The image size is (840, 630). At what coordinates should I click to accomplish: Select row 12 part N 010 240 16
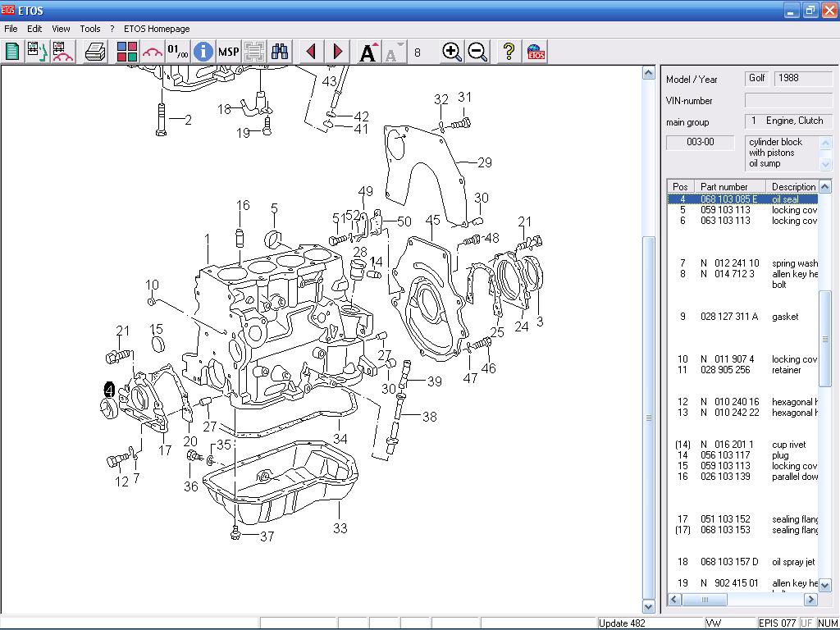tap(742, 402)
